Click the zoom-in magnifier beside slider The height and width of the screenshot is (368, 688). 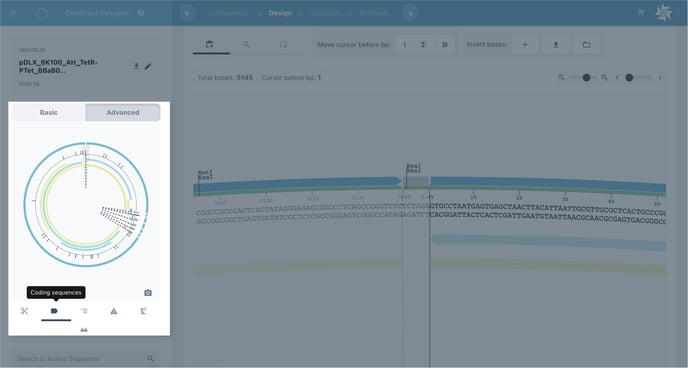[x=604, y=78]
